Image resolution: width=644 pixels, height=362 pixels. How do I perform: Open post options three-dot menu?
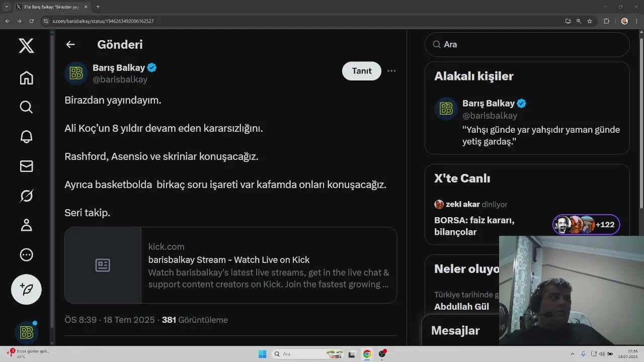[x=391, y=71]
